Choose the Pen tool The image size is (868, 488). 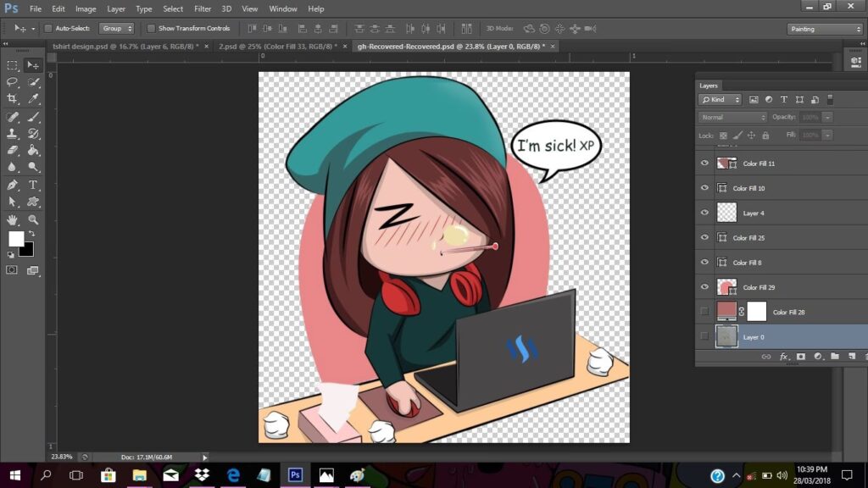[13, 185]
